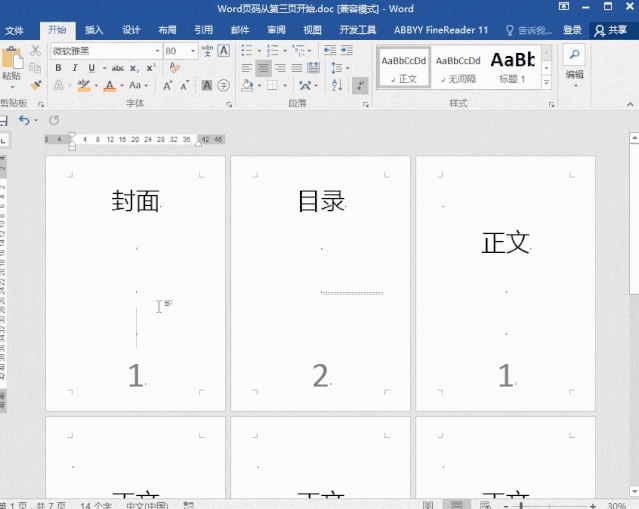Undo the last action
This screenshot has height=509, width=639.
click(24, 120)
